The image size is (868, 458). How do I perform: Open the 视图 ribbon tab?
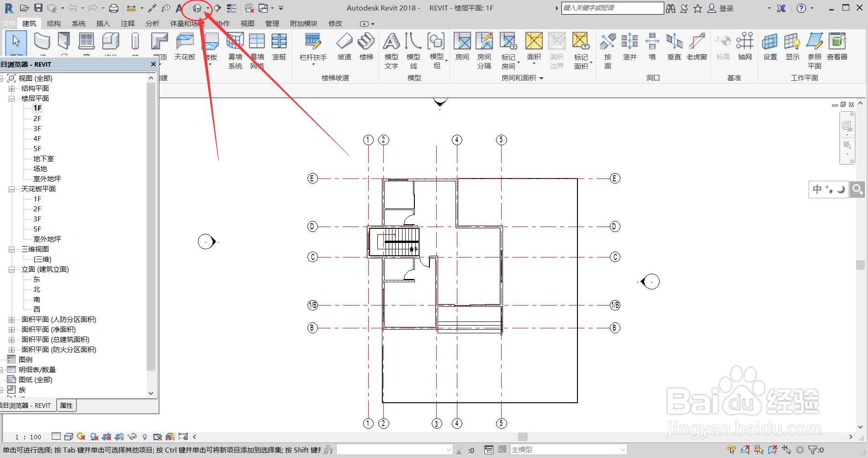[247, 24]
